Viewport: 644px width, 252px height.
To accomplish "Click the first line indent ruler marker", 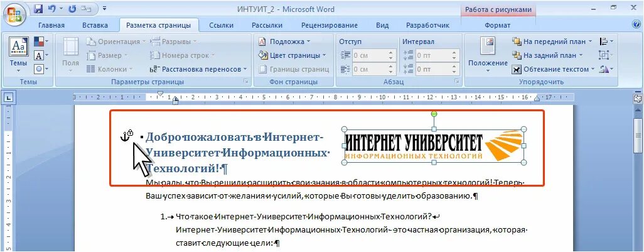I will click(160, 94).
